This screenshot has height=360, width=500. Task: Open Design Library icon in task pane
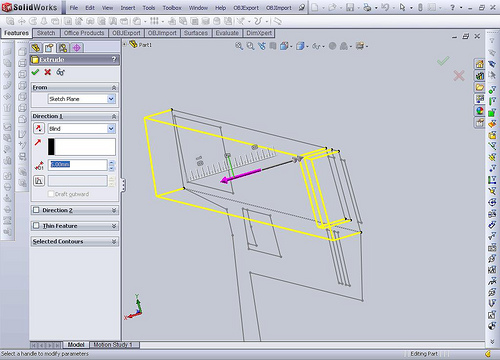coord(480,76)
